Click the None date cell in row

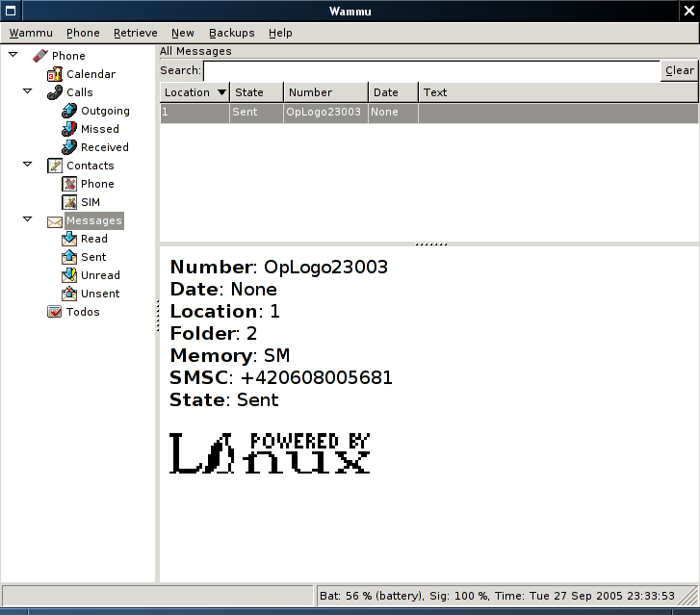pos(393,112)
